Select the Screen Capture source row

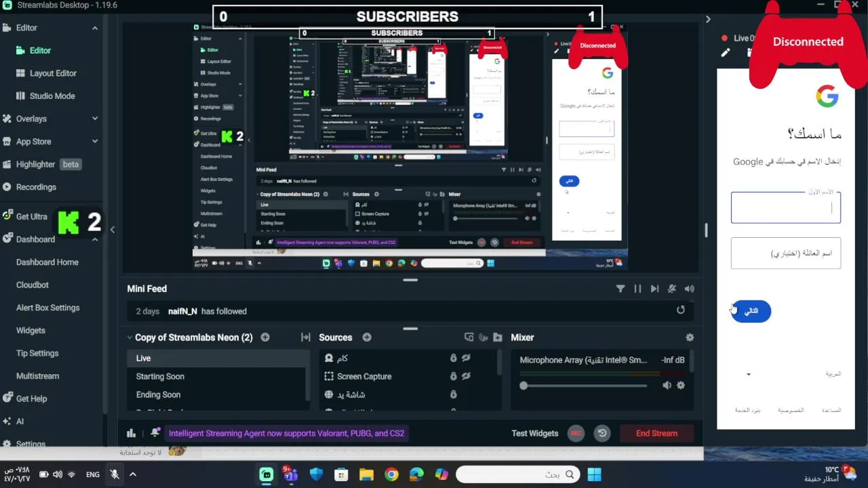tap(409, 376)
